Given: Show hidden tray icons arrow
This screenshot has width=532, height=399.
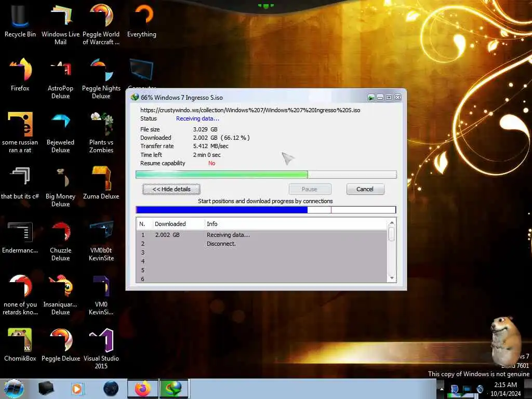Looking at the screenshot, I should 442,389.
